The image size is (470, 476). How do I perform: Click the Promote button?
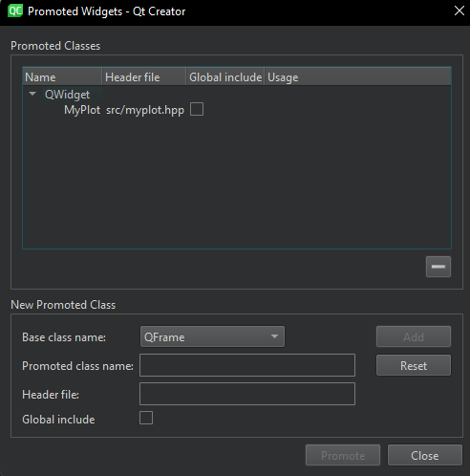(x=343, y=455)
